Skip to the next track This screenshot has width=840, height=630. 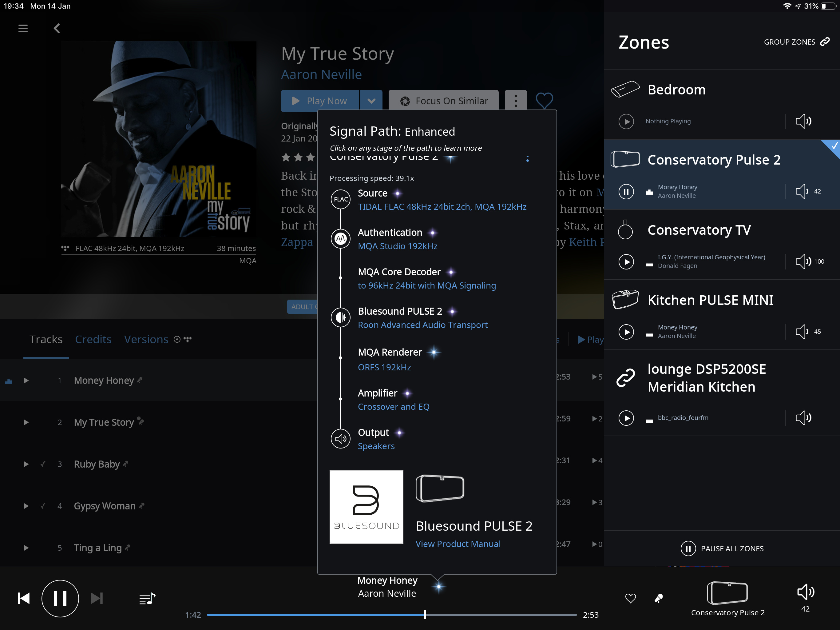click(x=97, y=598)
